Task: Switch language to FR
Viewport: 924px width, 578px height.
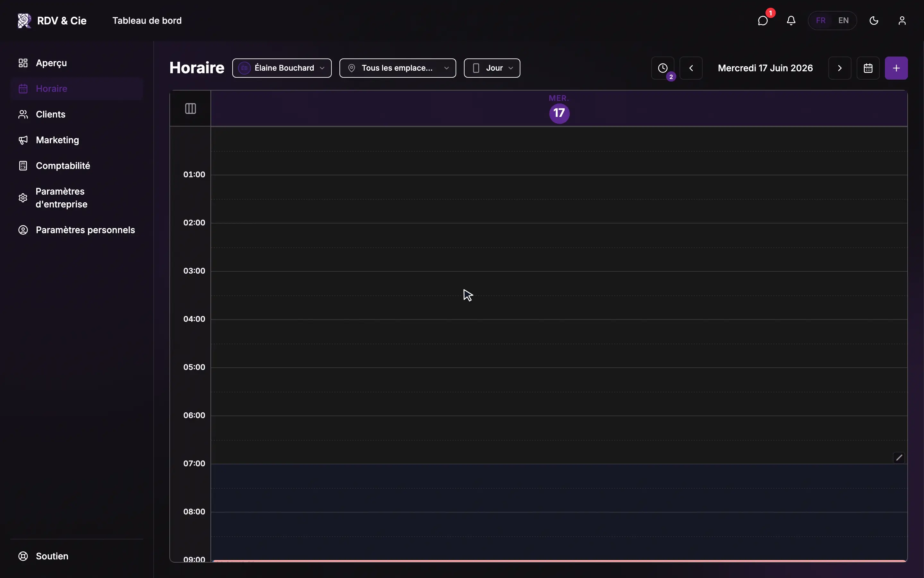Action: (820, 21)
